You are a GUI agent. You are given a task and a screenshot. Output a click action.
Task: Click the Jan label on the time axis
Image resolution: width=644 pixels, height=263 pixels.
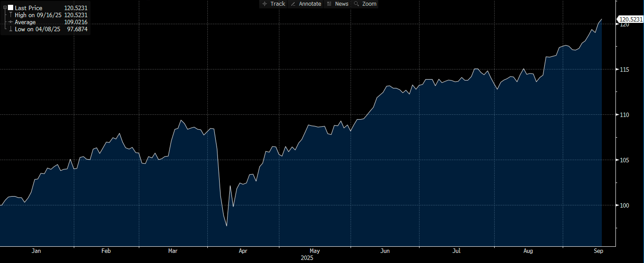pyautogui.click(x=36, y=251)
